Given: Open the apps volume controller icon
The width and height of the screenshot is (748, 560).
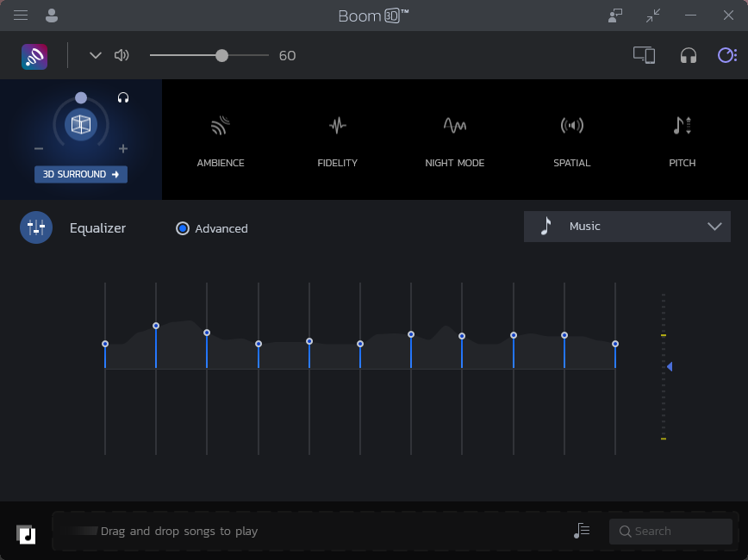Looking at the screenshot, I should pyautogui.click(x=727, y=55).
